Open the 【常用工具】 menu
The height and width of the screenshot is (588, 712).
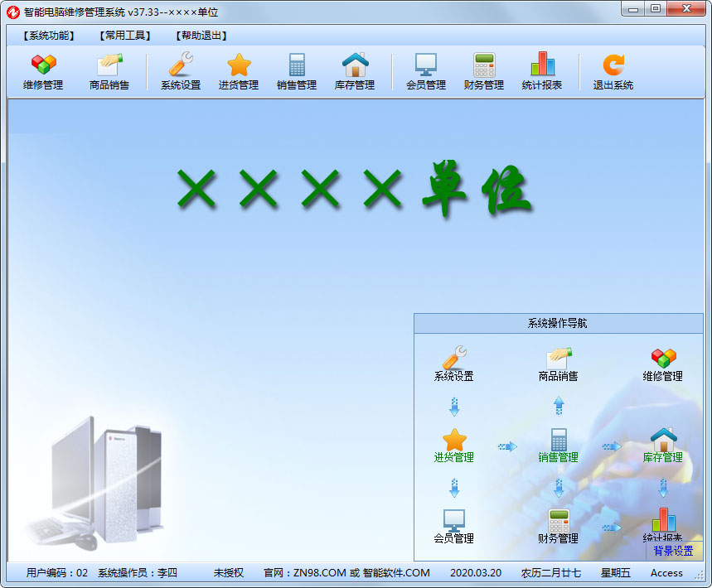(125, 36)
